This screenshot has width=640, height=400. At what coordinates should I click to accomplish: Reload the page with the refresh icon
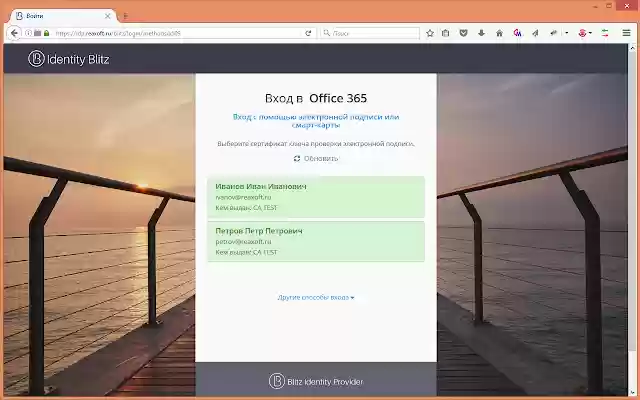click(308, 33)
